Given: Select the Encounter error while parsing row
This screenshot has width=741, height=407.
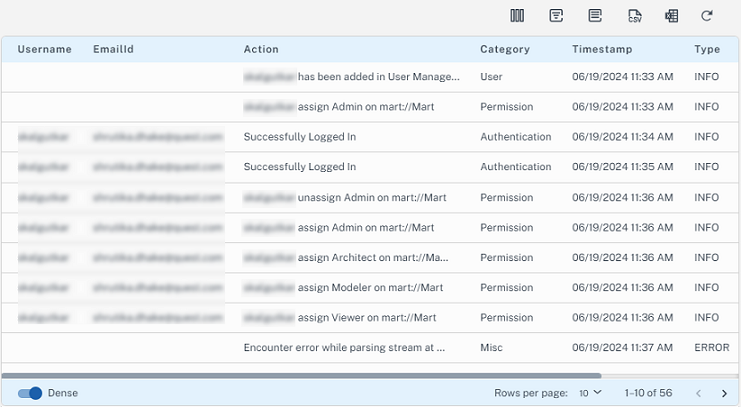Looking at the screenshot, I should [344, 348].
